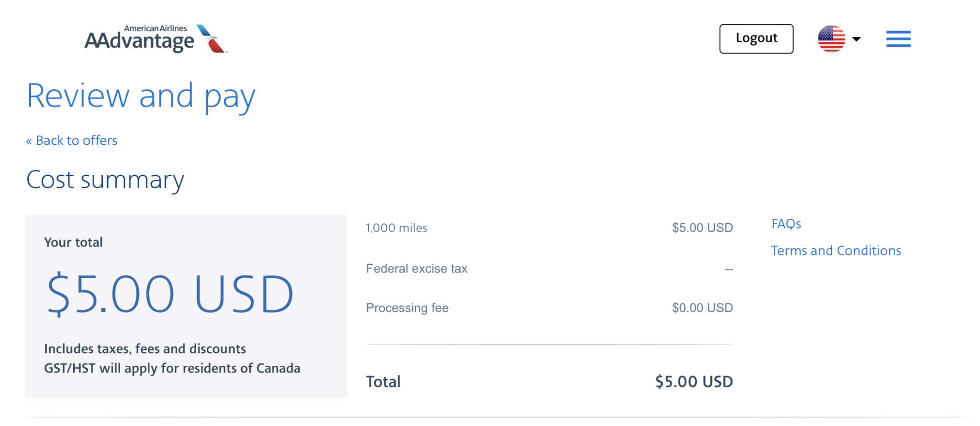Select the 1,000 miles line item
980x426 pixels.
click(397, 228)
